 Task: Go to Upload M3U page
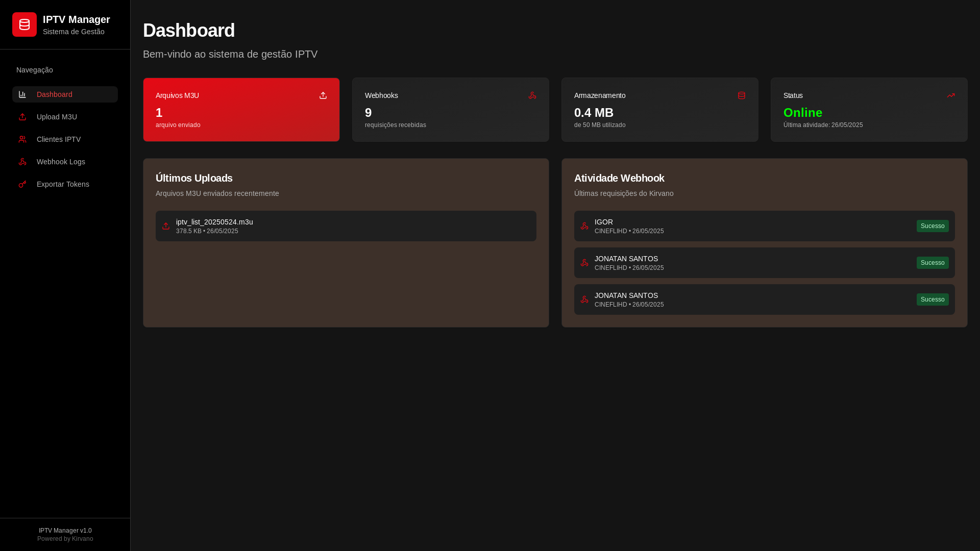click(65, 117)
